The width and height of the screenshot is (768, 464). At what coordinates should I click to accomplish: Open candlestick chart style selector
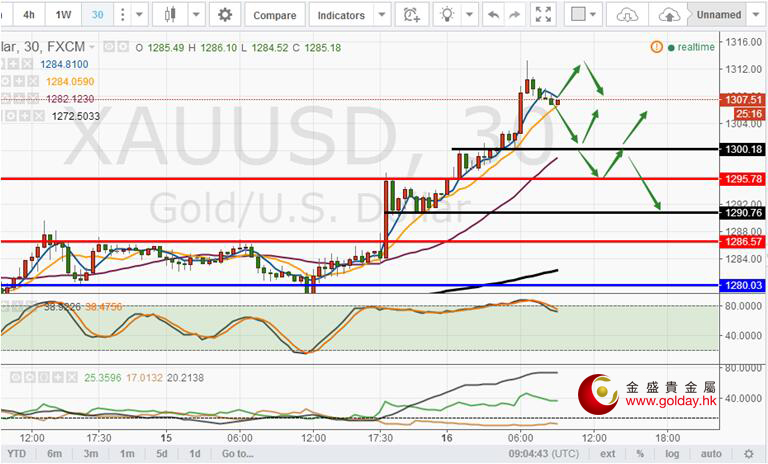point(169,15)
